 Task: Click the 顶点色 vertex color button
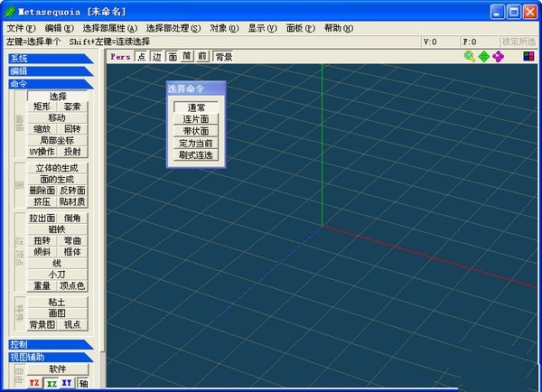pyautogui.click(x=72, y=285)
